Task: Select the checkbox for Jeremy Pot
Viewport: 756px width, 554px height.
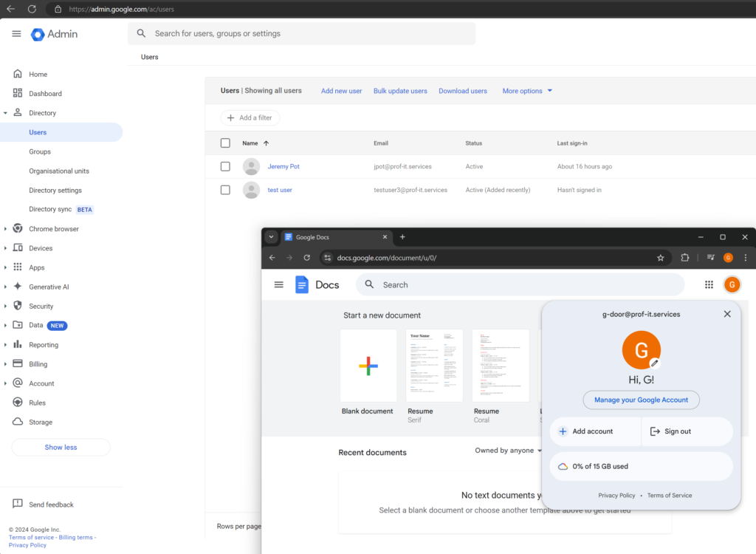Action: click(x=225, y=166)
